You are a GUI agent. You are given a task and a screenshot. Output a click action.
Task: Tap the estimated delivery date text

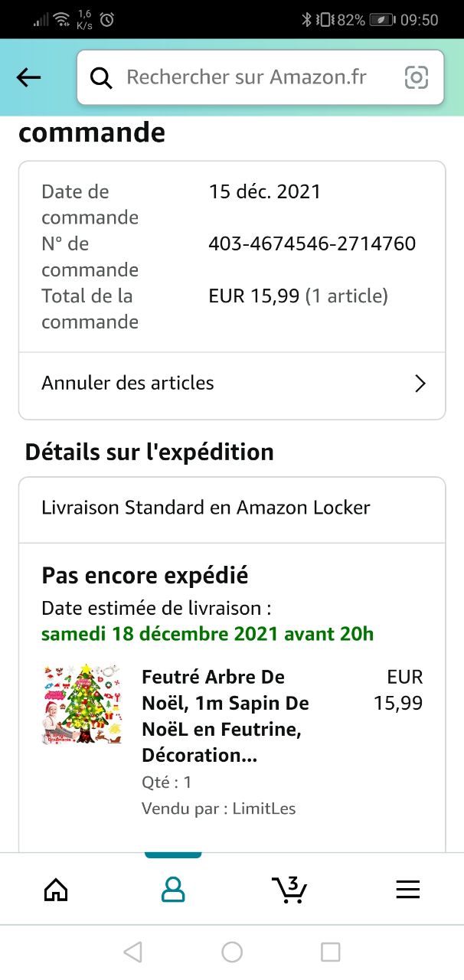pos(207,634)
